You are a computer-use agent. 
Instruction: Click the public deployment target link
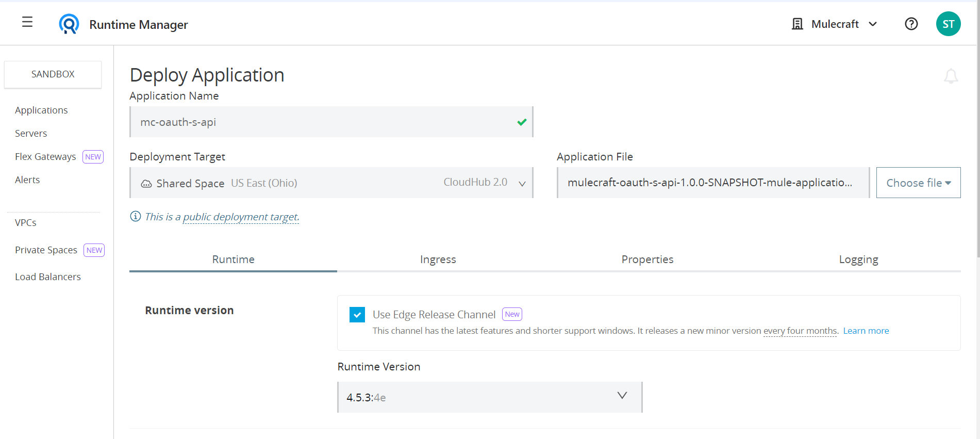pos(241,217)
